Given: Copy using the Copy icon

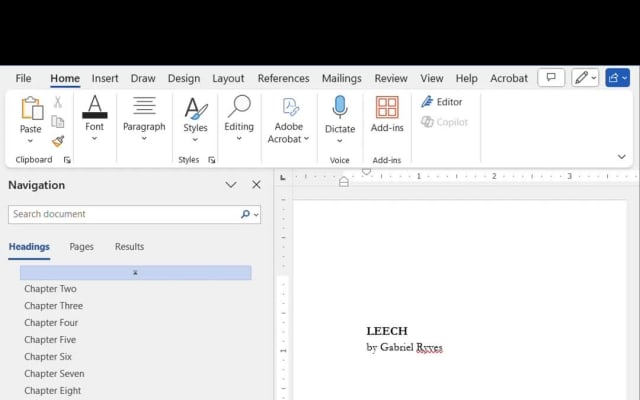Looking at the screenshot, I should (x=58, y=121).
